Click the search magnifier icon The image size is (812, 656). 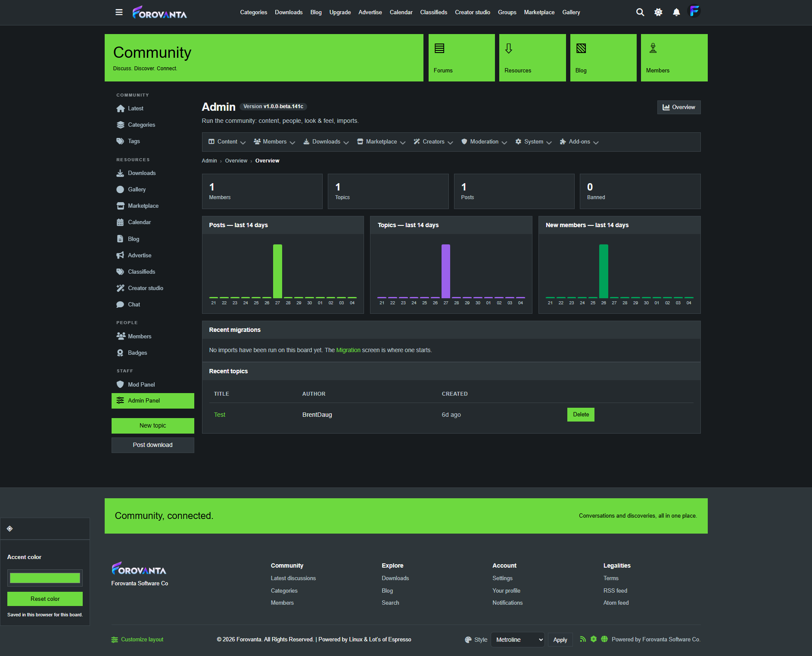point(640,12)
